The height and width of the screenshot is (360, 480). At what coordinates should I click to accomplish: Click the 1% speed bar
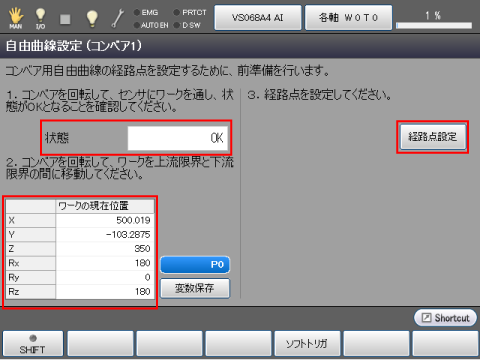(434, 25)
